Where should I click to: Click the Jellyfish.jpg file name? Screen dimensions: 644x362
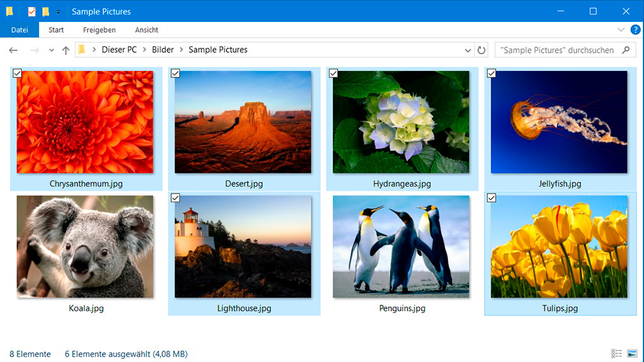560,184
